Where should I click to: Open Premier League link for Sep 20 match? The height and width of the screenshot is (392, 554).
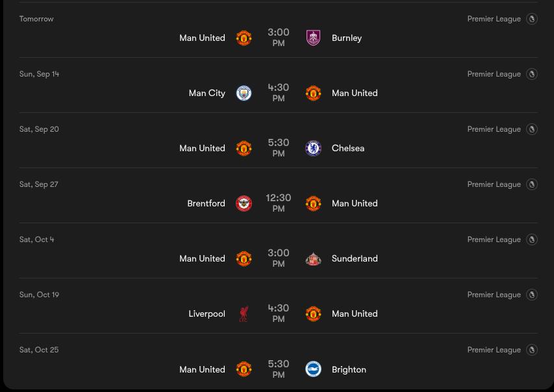coord(494,129)
